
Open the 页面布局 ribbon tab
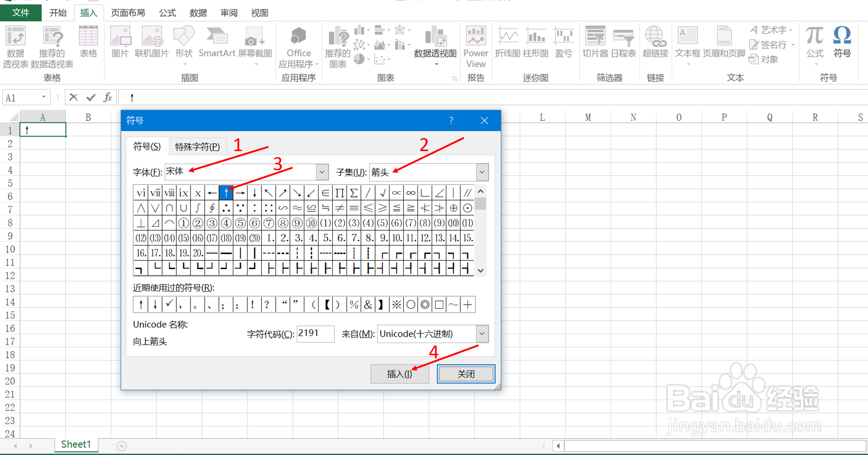tap(128, 13)
